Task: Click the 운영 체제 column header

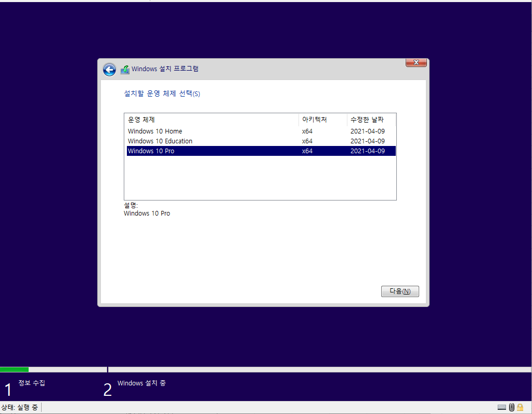Action: 212,119
